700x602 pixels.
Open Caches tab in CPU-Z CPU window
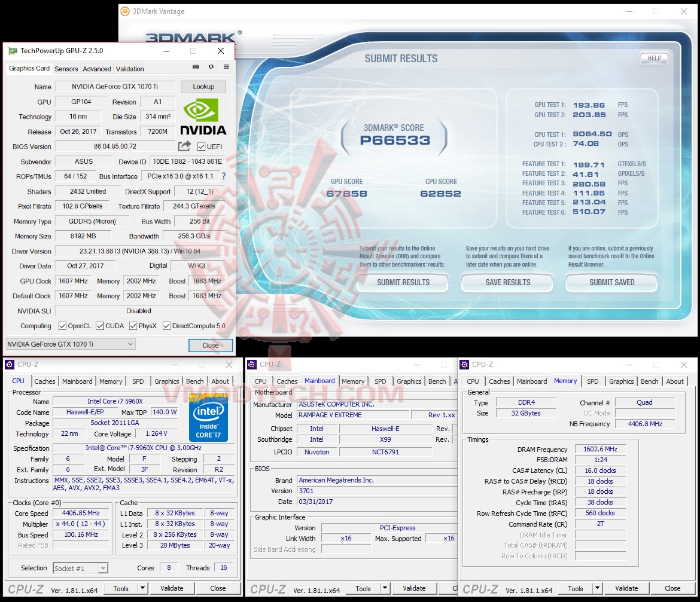(45, 381)
